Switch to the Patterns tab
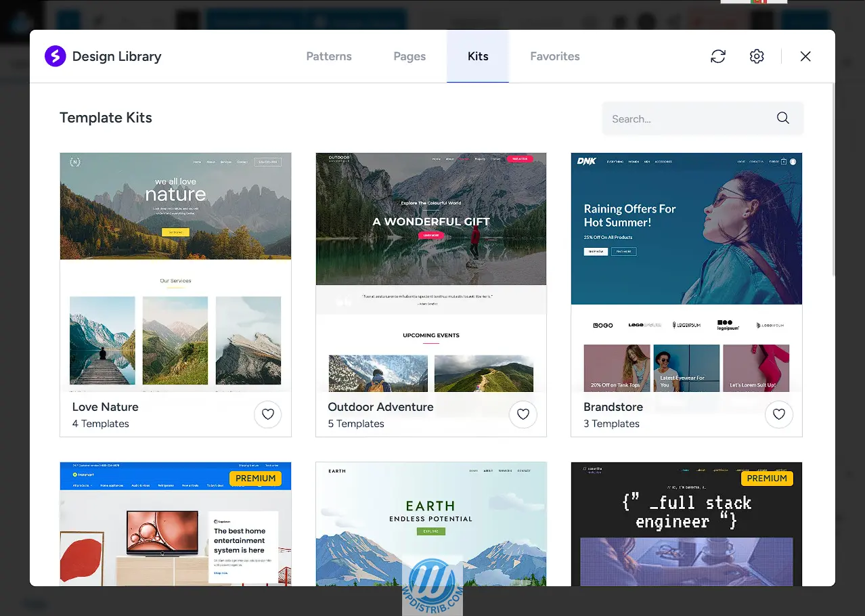 tap(329, 56)
